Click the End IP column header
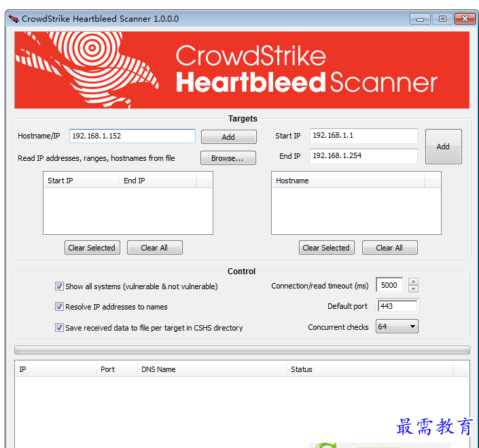The width and height of the screenshot is (479, 448). 158,181
